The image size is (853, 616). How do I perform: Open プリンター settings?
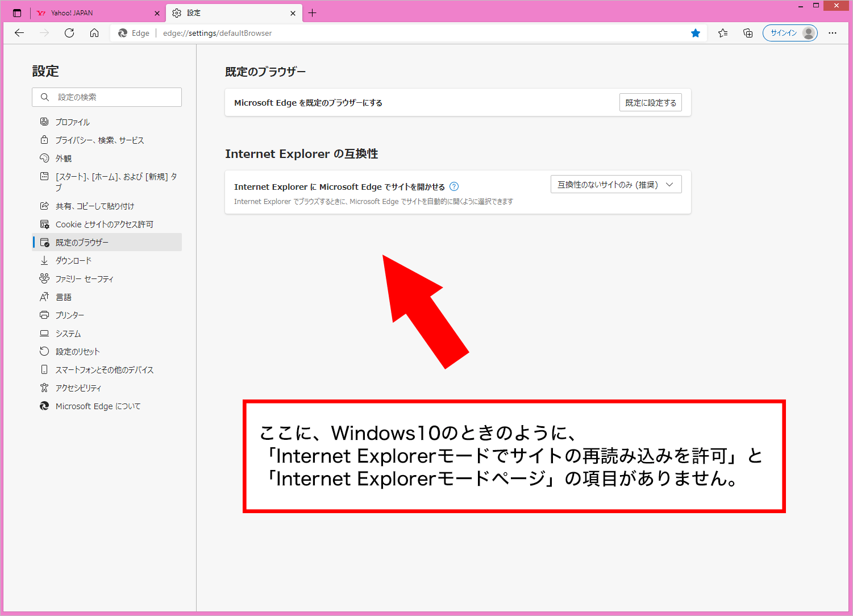click(107, 315)
